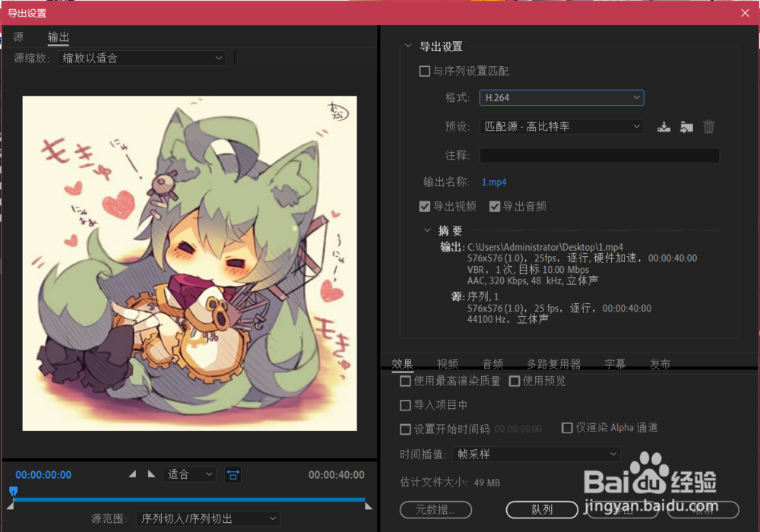Screen dimensions: 760x532
Task: Uncheck the export audio checkbox
Action: coord(495,207)
